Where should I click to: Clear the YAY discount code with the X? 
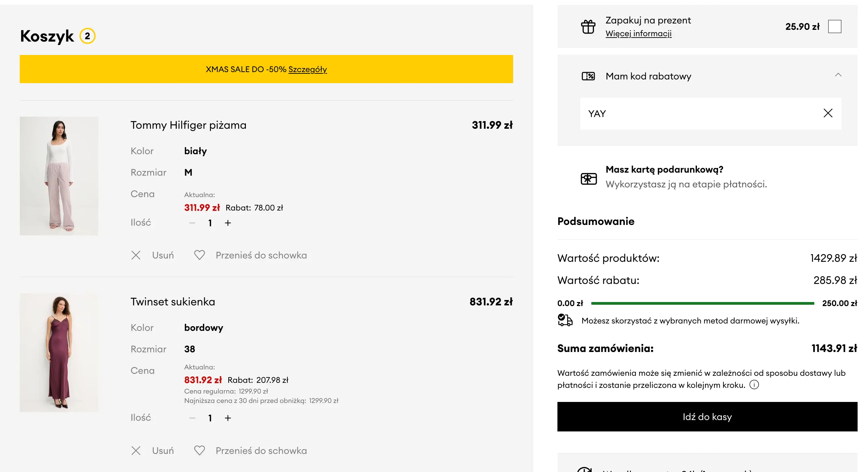[x=827, y=113]
